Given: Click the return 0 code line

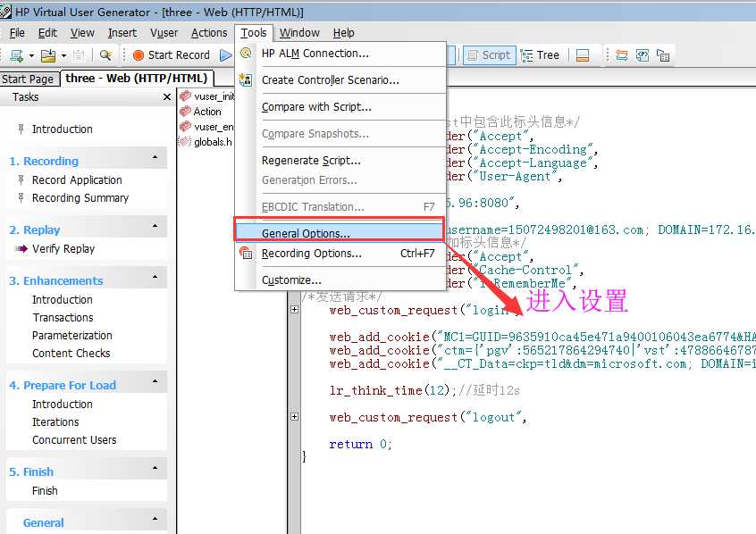Looking at the screenshot, I should coord(360,444).
